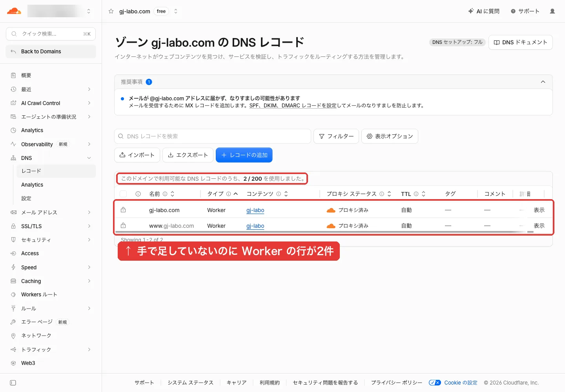Select レコード under DNS

click(56, 171)
